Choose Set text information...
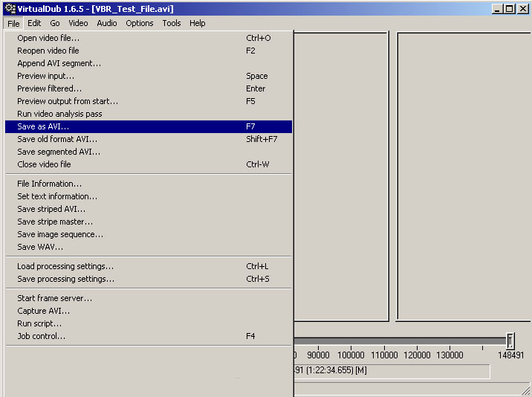 [149, 196]
